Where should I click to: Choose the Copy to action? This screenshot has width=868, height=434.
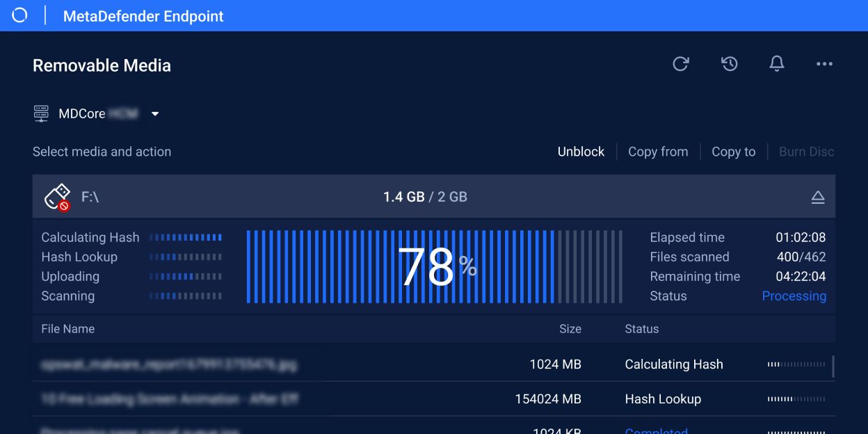pyautogui.click(x=733, y=152)
